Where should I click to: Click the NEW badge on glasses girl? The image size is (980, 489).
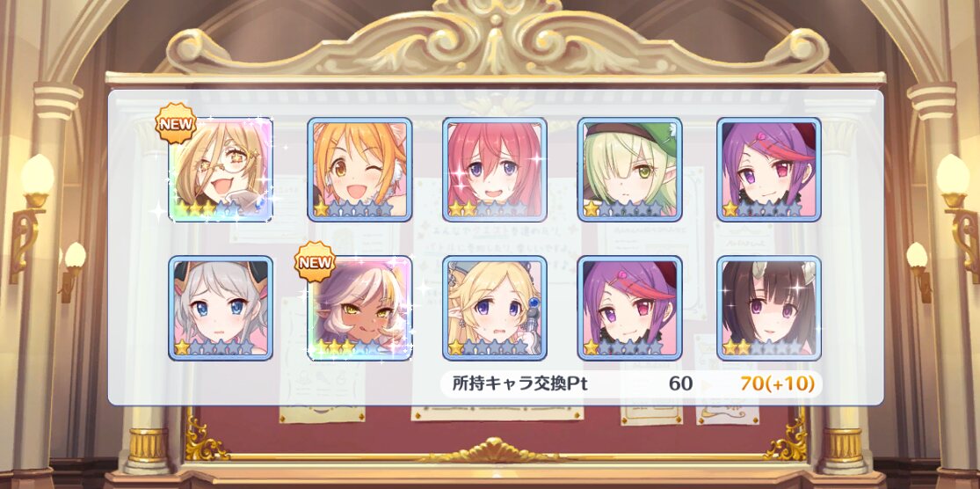(177, 123)
